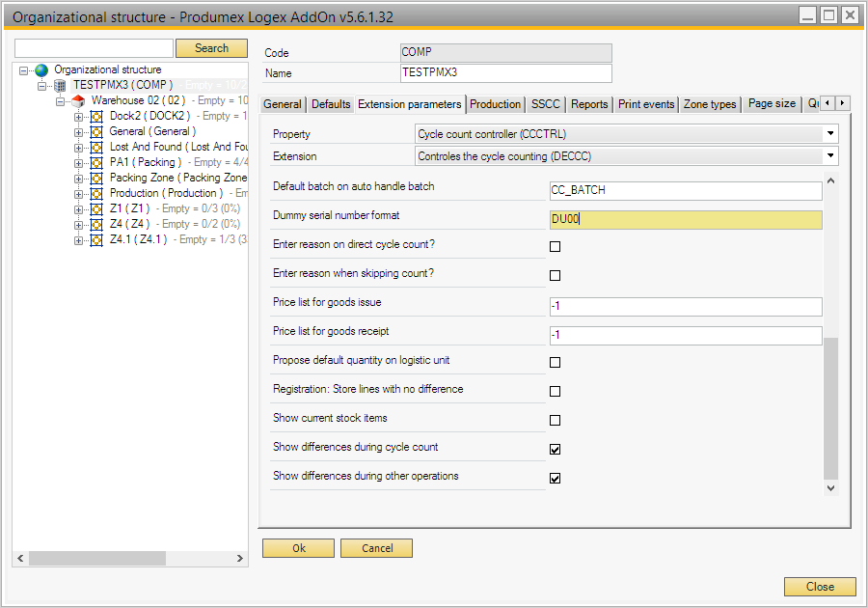This screenshot has height=608, width=868.
Task: Click the Price list for goods issue field
Action: click(x=685, y=307)
